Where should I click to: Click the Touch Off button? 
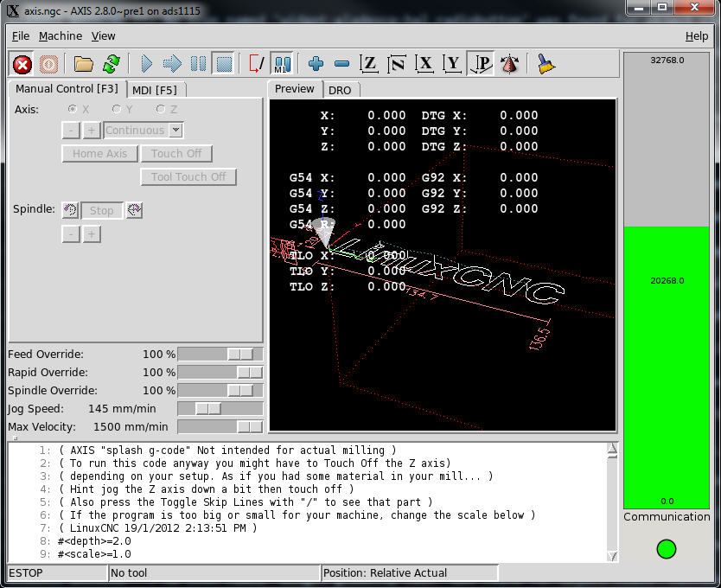(176, 154)
